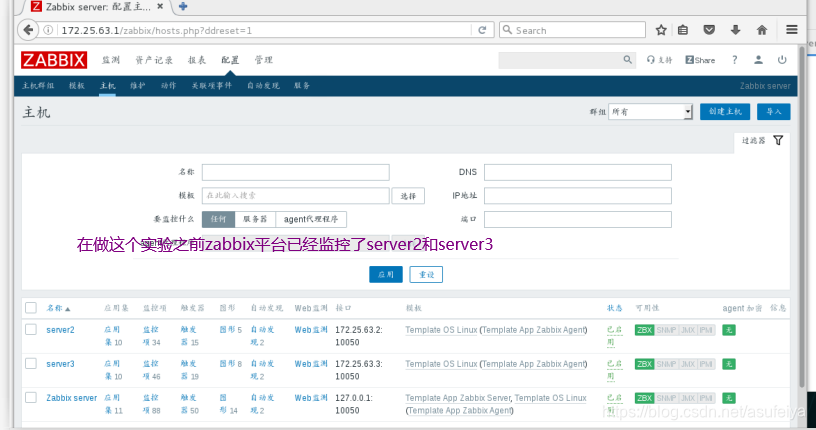Click the DNS filter input field
This screenshot has height=430, width=816.
click(x=578, y=172)
